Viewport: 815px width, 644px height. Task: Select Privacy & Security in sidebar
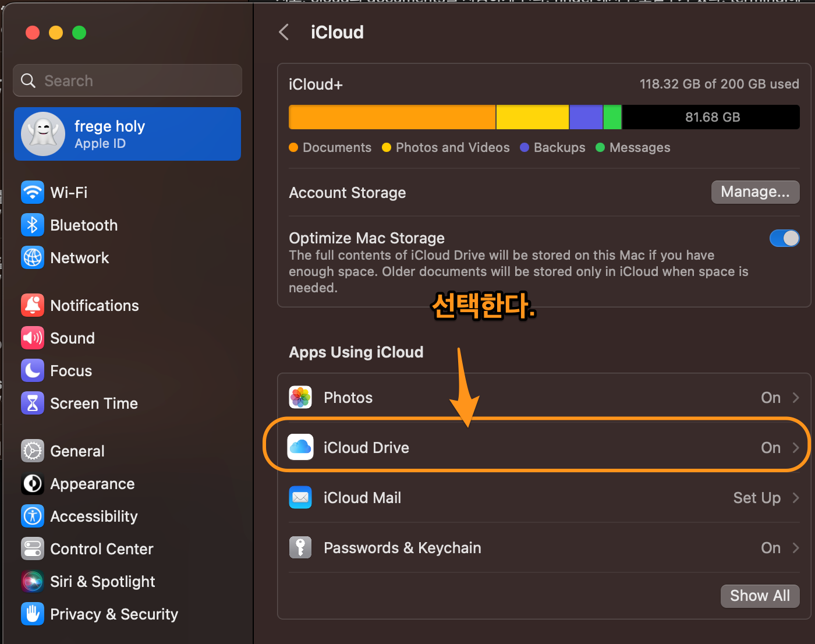[32, 614]
